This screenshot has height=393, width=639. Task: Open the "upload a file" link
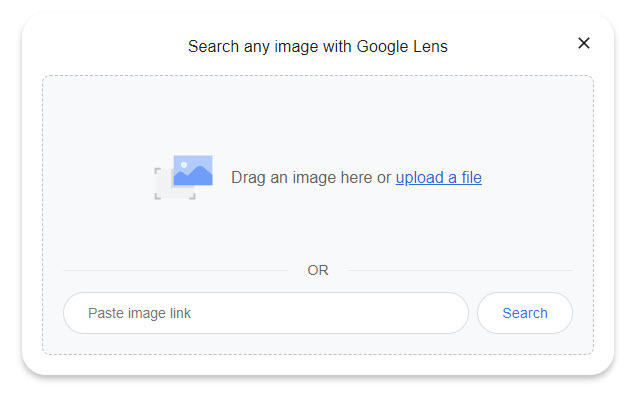pos(438,178)
